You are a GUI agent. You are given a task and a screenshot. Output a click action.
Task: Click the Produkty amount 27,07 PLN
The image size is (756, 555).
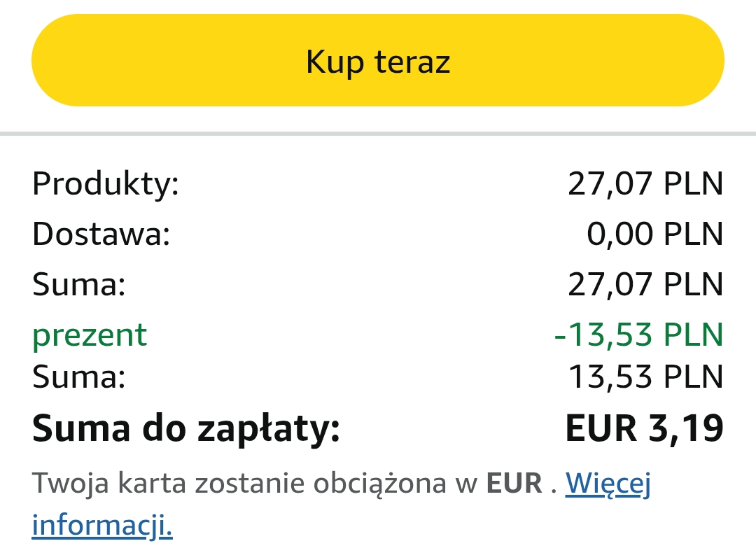point(645,184)
